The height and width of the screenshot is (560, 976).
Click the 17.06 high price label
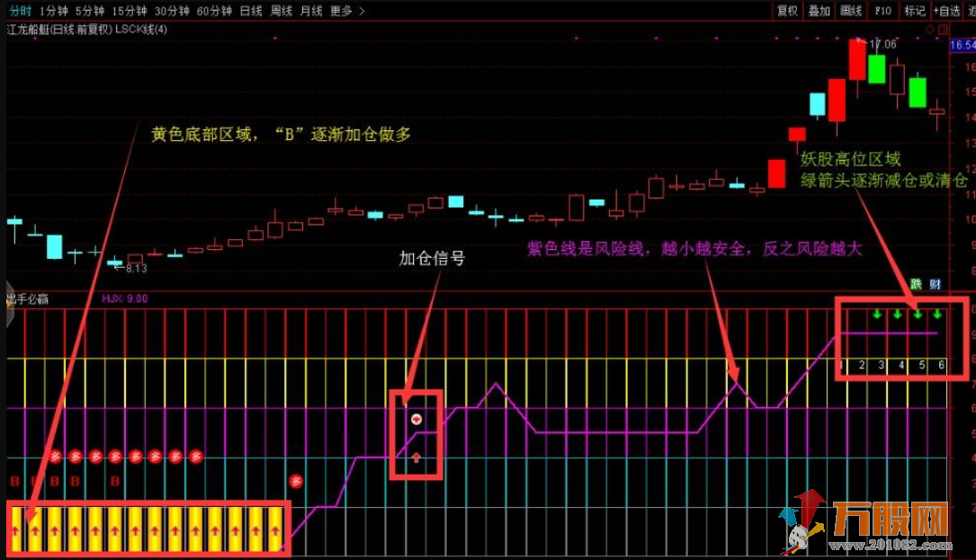pyautogui.click(x=882, y=44)
